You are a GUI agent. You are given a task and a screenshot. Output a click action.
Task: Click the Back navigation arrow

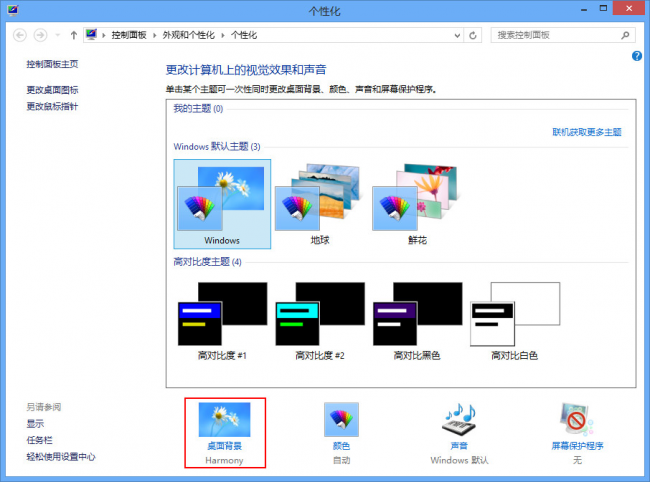click(x=19, y=35)
